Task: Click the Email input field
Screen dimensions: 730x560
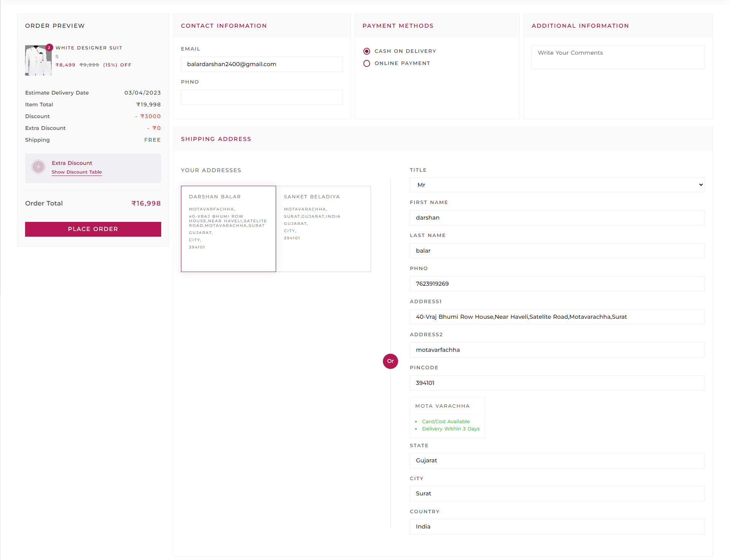Action: click(262, 64)
